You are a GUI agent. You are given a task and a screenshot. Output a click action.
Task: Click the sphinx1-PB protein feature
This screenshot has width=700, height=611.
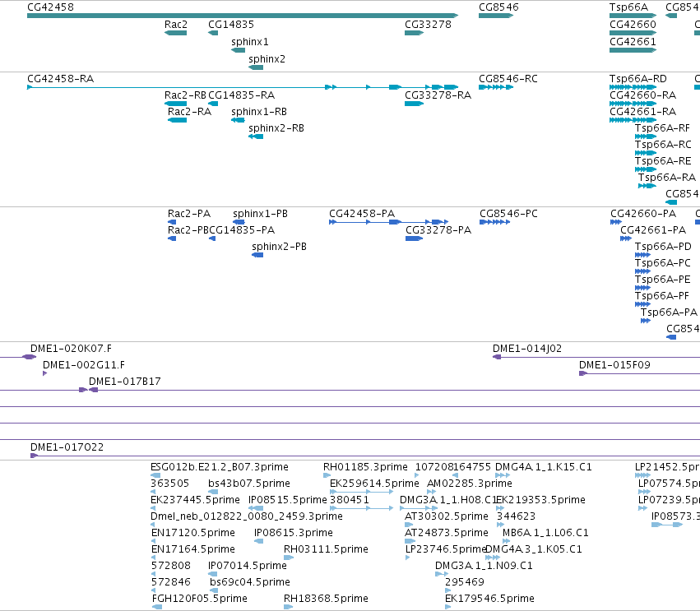pos(239,222)
